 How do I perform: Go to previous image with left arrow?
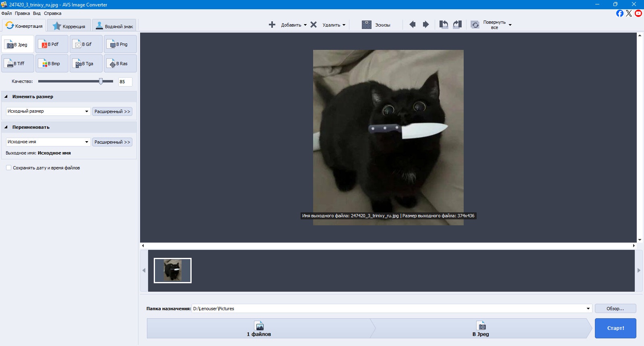click(413, 25)
